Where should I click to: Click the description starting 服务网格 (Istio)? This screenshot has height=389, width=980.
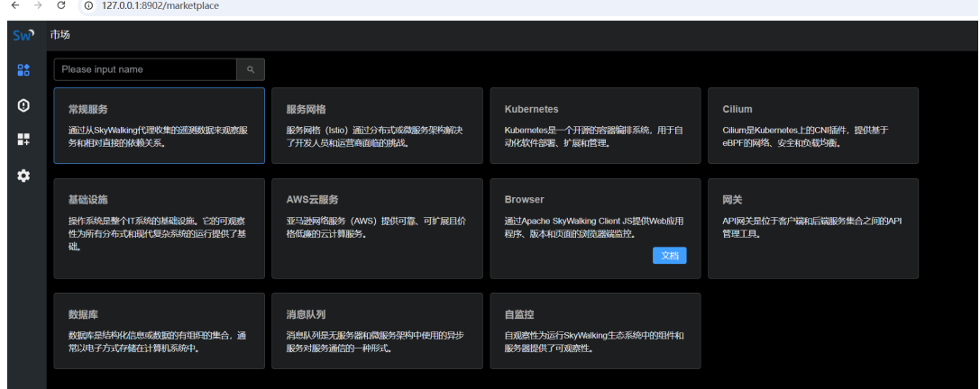tap(375, 136)
